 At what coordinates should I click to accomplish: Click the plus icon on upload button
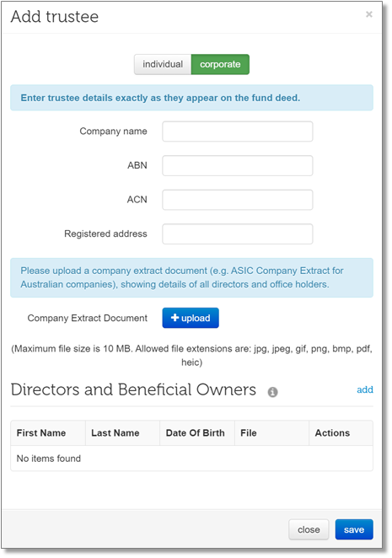pyautogui.click(x=175, y=318)
